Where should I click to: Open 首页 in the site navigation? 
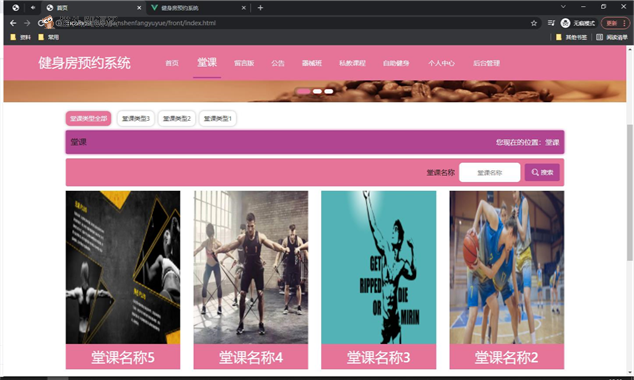coord(172,63)
